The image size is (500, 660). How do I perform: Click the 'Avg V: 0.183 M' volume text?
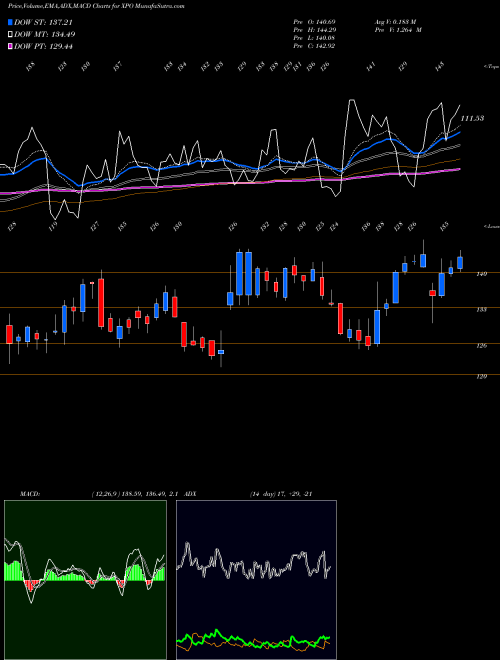coord(396,22)
